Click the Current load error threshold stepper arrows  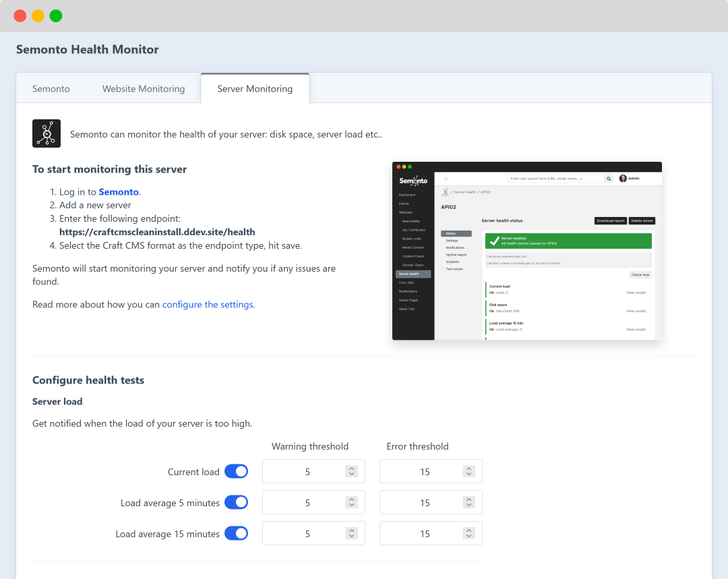tap(469, 471)
